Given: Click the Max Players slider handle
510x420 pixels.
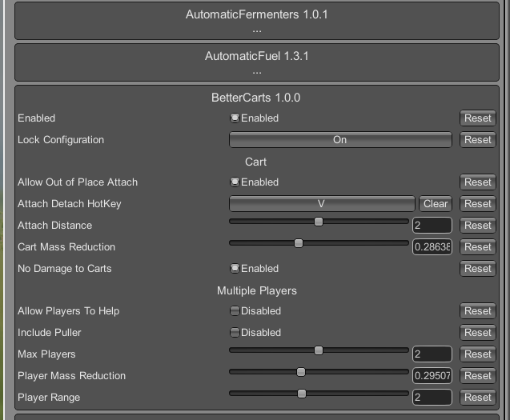Looking at the screenshot, I should (x=319, y=350).
